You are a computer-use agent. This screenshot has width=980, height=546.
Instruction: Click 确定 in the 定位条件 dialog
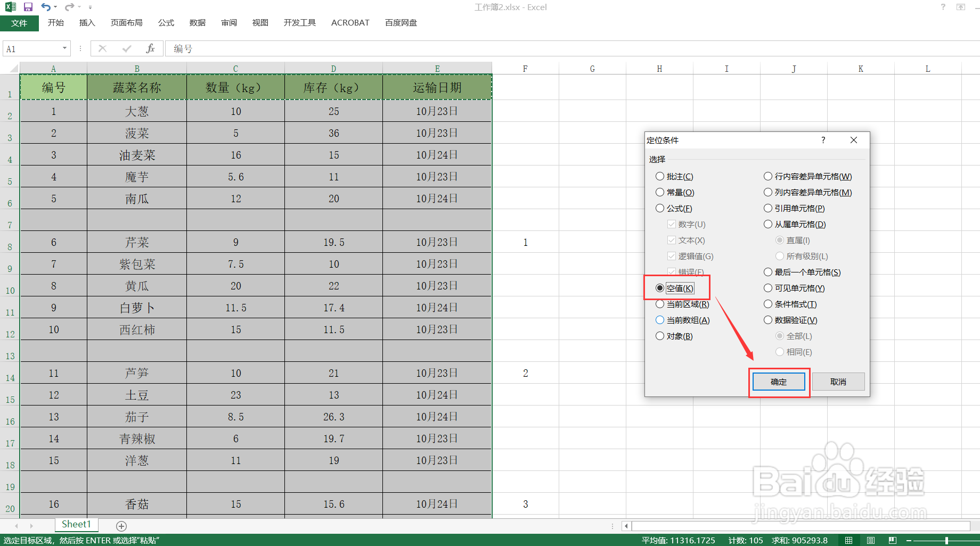pyautogui.click(x=779, y=382)
